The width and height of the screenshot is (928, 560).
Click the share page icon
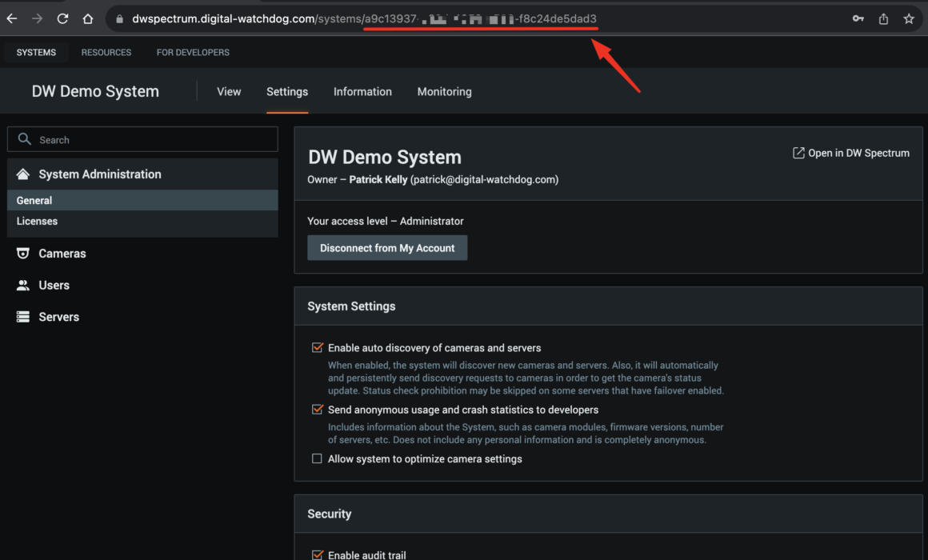click(884, 19)
